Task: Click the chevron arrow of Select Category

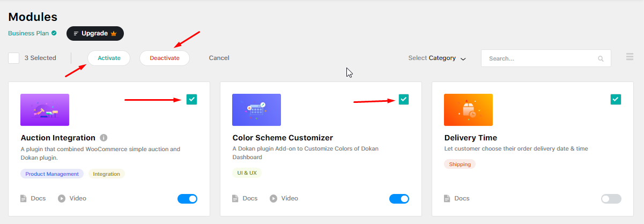Action: tap(463, 58)
